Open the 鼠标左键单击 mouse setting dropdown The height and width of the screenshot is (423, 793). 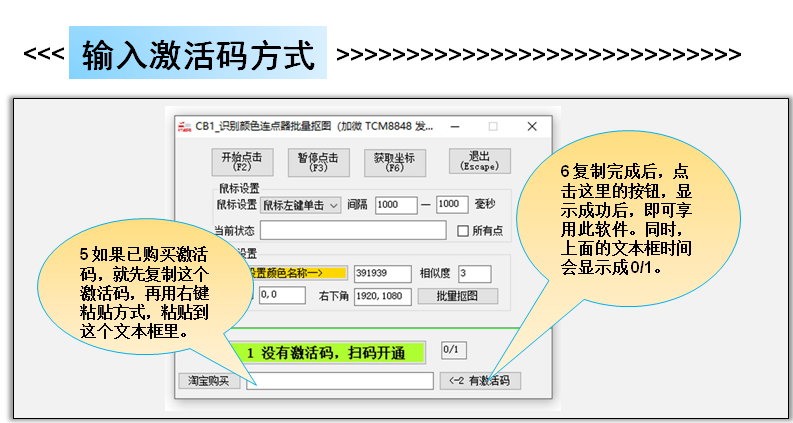tap(301, 205)
